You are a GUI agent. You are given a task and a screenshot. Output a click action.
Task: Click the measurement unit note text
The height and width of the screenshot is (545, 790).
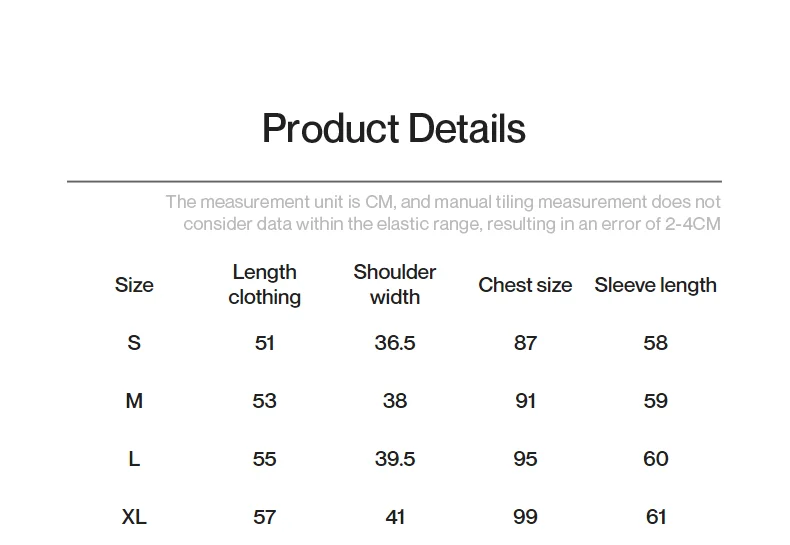[443, 213]
